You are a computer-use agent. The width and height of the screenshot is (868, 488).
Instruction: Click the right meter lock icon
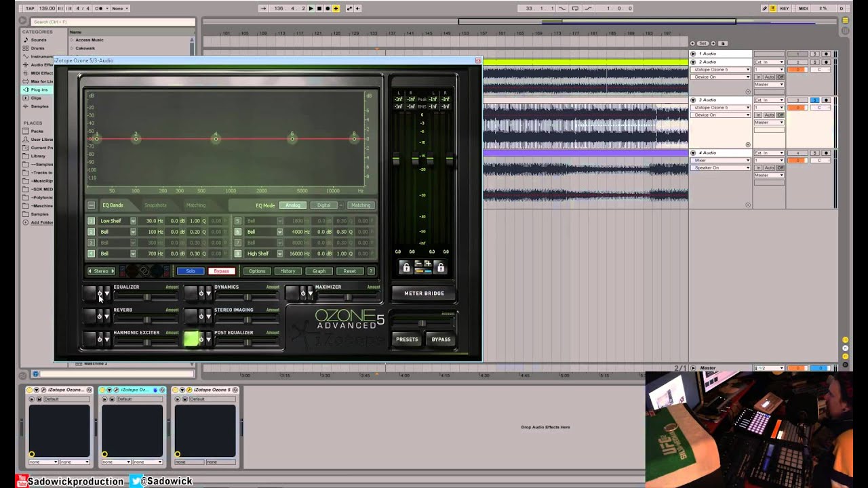pyautogui.click(x=440, y=268)
